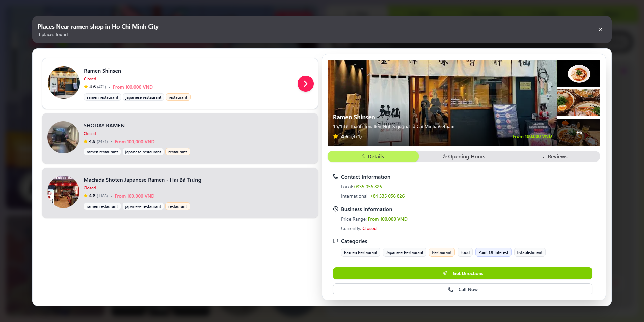Open the SHODAY RAMEN circular photo
This screenshot has width=644, height=322.
(x=63, y=137)
